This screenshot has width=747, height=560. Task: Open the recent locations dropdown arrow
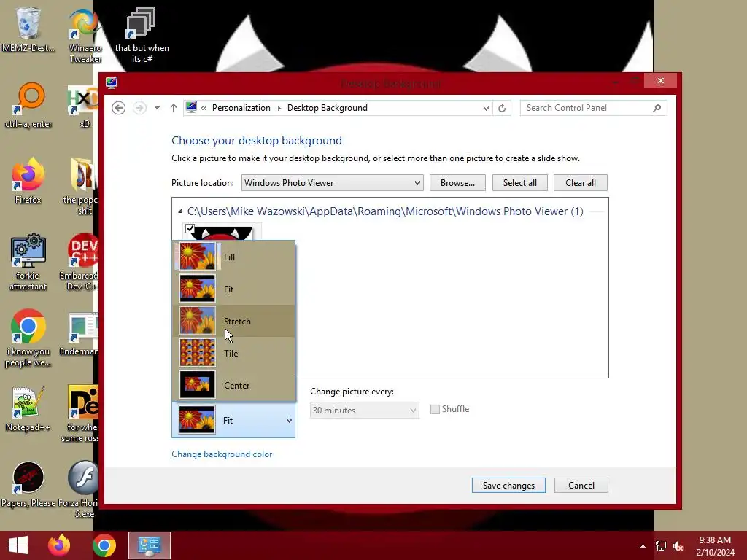point(157,108)
